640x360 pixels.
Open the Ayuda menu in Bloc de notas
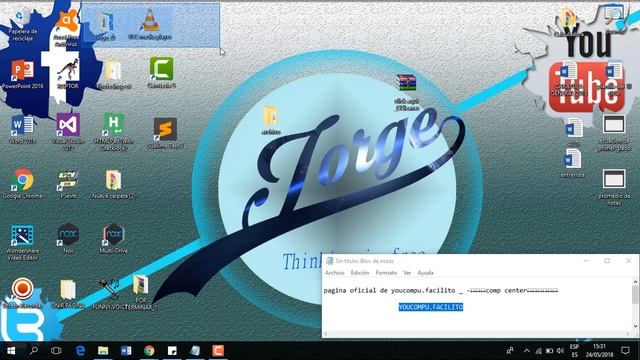click(x=425, y=273)
